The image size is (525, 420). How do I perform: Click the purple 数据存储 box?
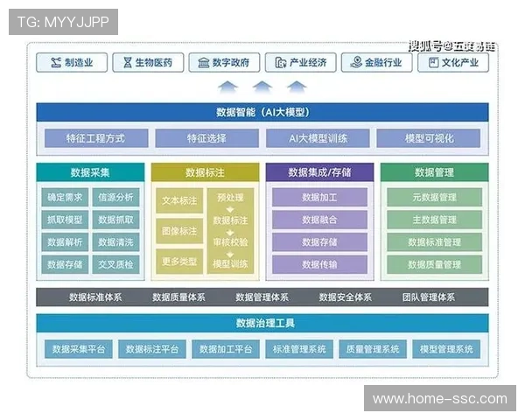point(319,242)
